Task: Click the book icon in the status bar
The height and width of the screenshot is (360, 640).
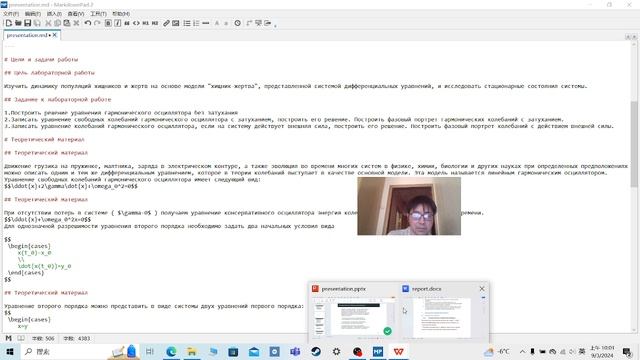Action: click(x=21, y=338)
